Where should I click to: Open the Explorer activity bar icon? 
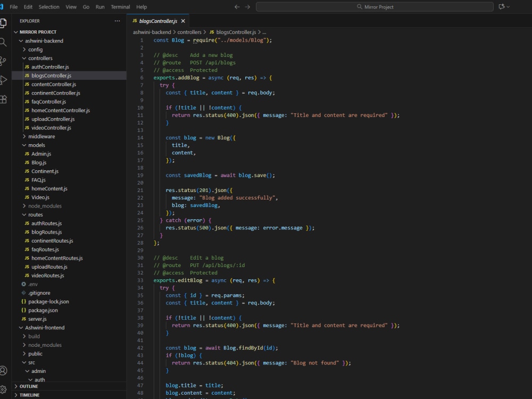3,23
